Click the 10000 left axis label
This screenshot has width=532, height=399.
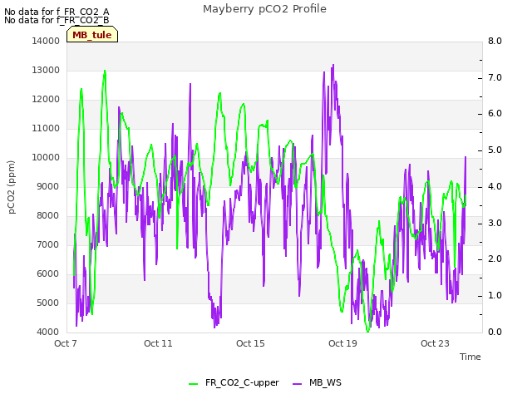46,157
